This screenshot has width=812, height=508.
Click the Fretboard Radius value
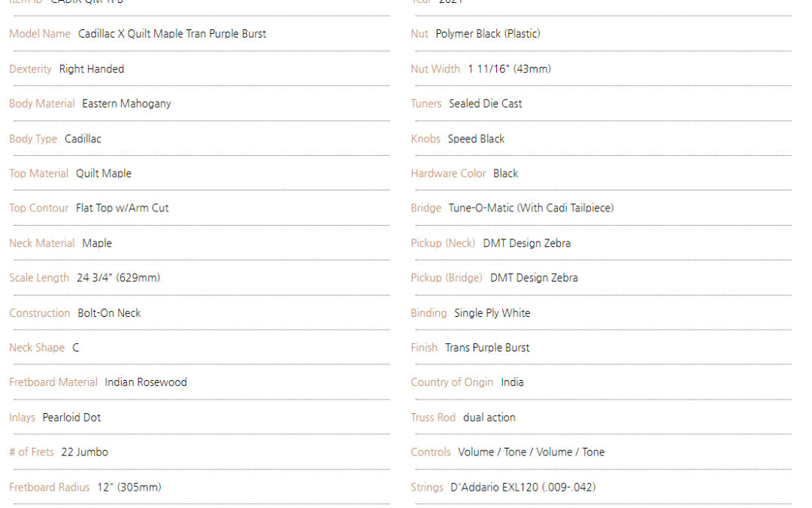[x=129, y=487]
